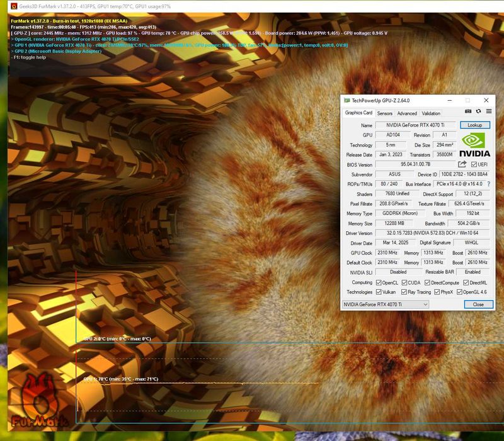504x441 pixels.
Task: Click the DirectX Support value 12 (12_2)
Action: pyautogui.click(x=472, y=194)
